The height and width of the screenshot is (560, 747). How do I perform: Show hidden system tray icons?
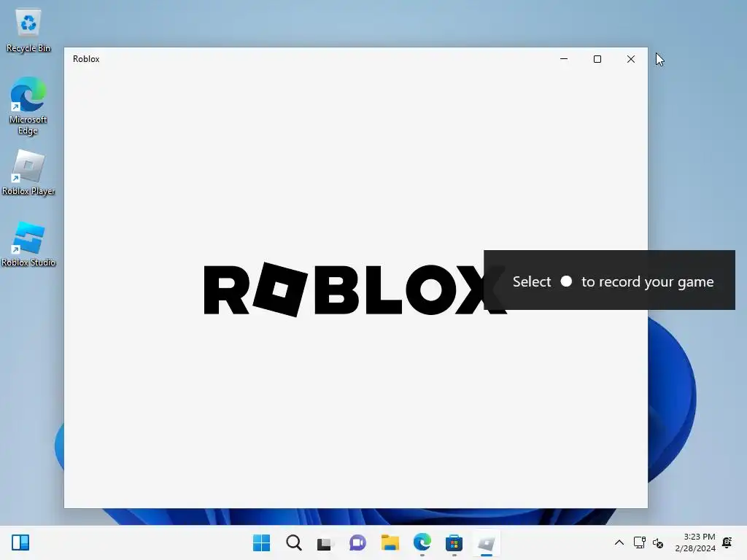(619, 542)
